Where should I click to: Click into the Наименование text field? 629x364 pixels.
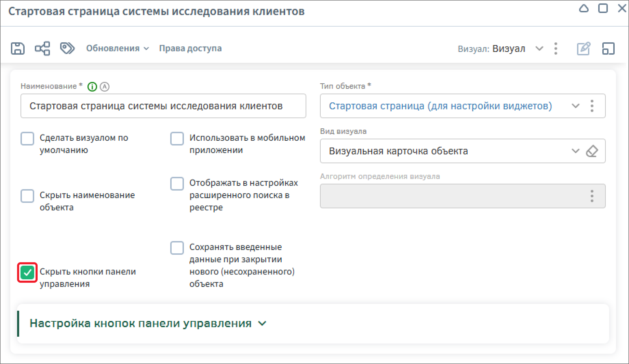(163, 106)
